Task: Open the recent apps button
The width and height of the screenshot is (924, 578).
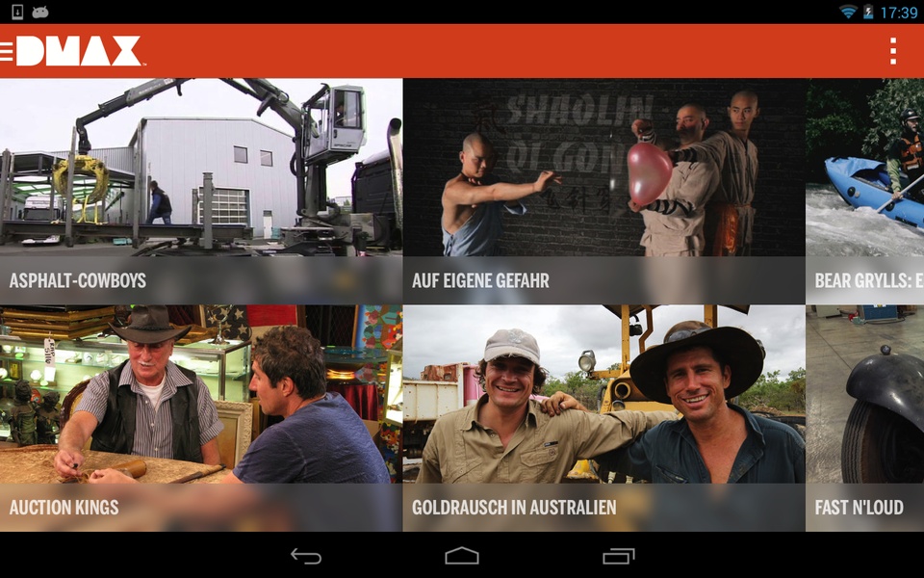Action: point(618,556)
